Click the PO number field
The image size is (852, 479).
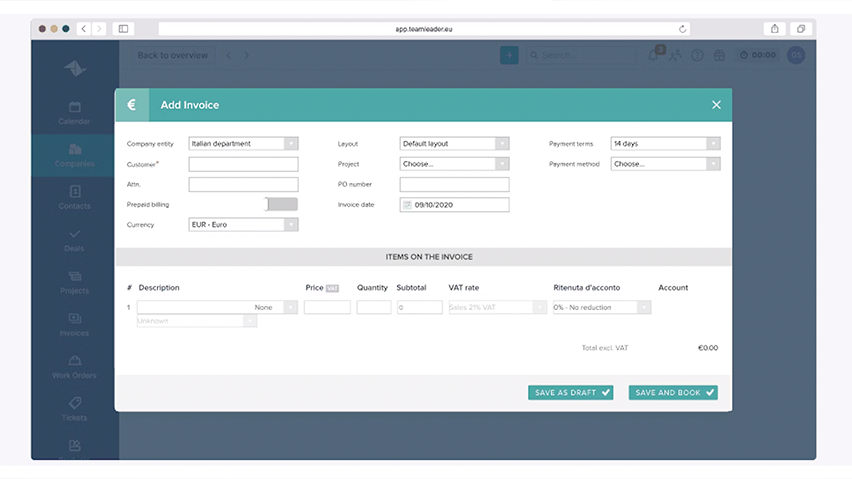pyautogui.click(x=454, y=184)
